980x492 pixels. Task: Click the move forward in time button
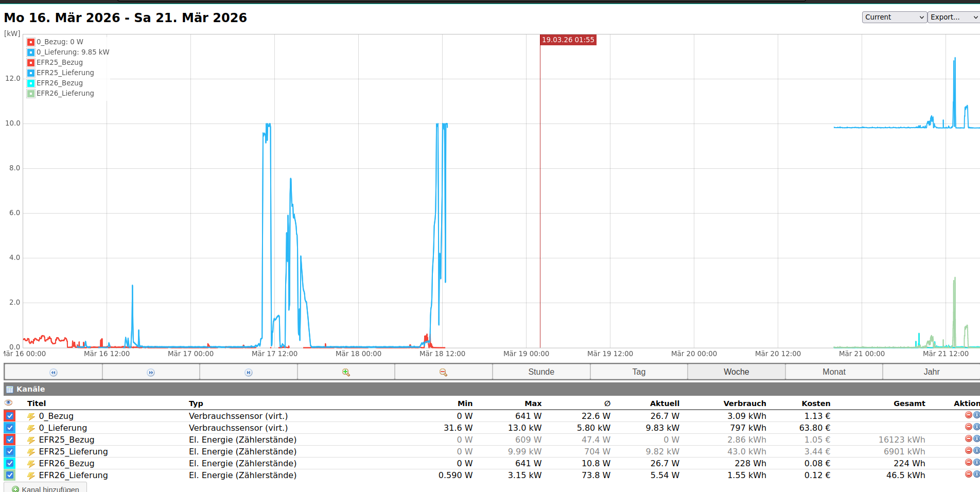pyautogui.click(x=151, y=372)
